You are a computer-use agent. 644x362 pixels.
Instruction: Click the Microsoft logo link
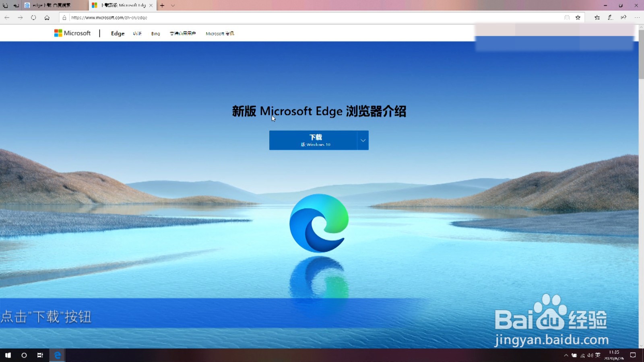point(72,33)
